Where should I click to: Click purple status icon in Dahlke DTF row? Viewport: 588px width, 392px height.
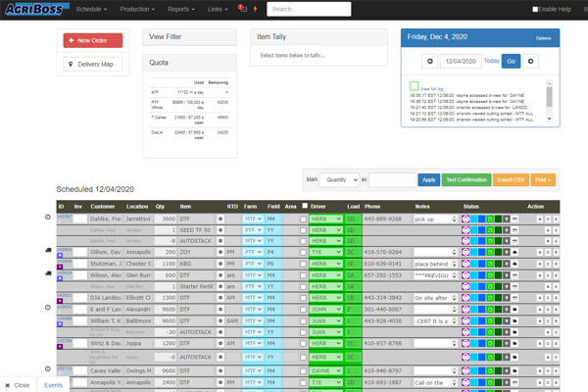(465, 220)
